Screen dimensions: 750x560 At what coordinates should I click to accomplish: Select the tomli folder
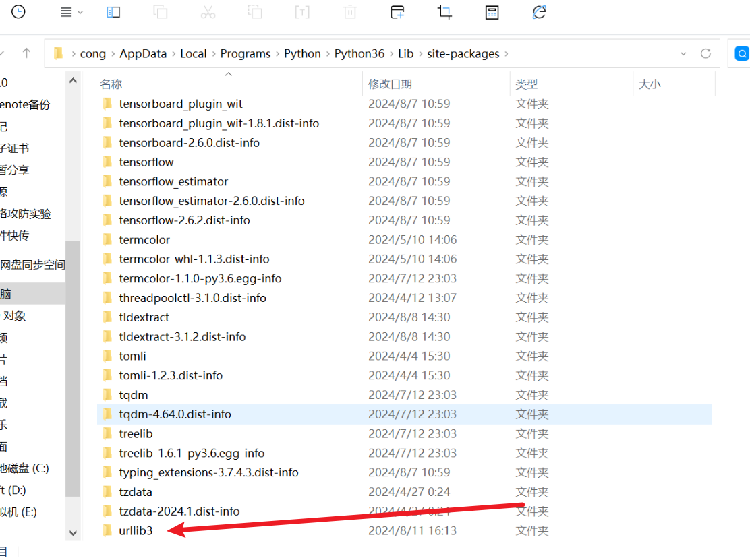(132, 356)
